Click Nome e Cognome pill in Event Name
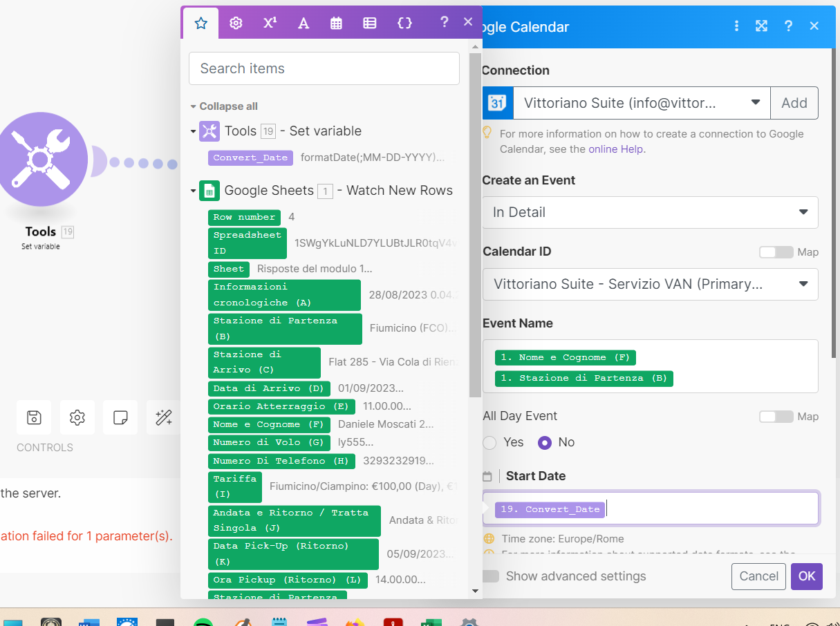The image size is (840, 626). (x=565, y=357)
